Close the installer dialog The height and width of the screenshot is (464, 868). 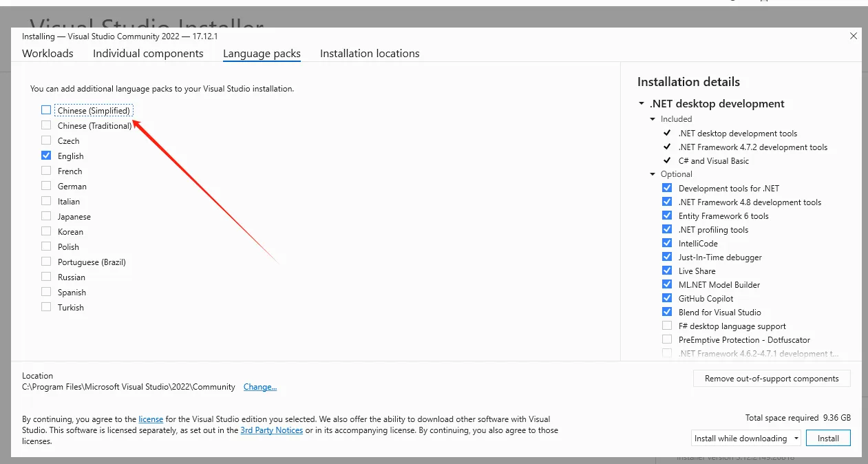pos(854,36)
